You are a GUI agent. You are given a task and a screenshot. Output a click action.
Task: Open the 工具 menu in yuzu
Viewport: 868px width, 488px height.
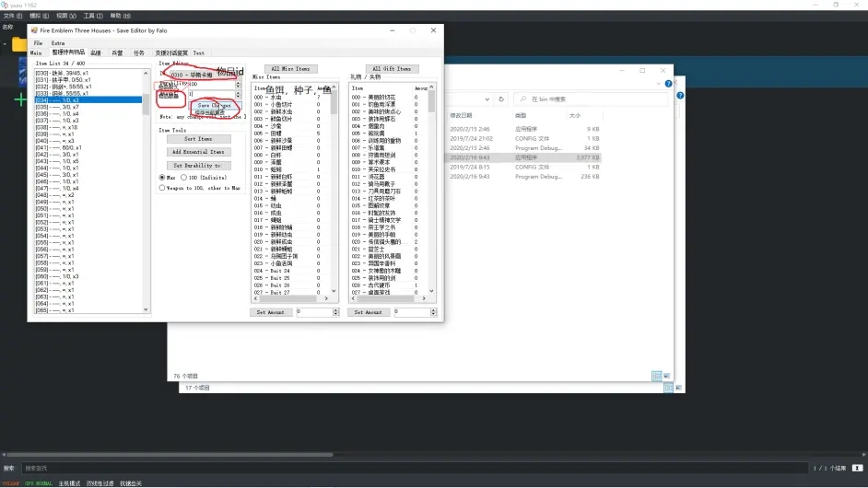click(x=92, y=16)
